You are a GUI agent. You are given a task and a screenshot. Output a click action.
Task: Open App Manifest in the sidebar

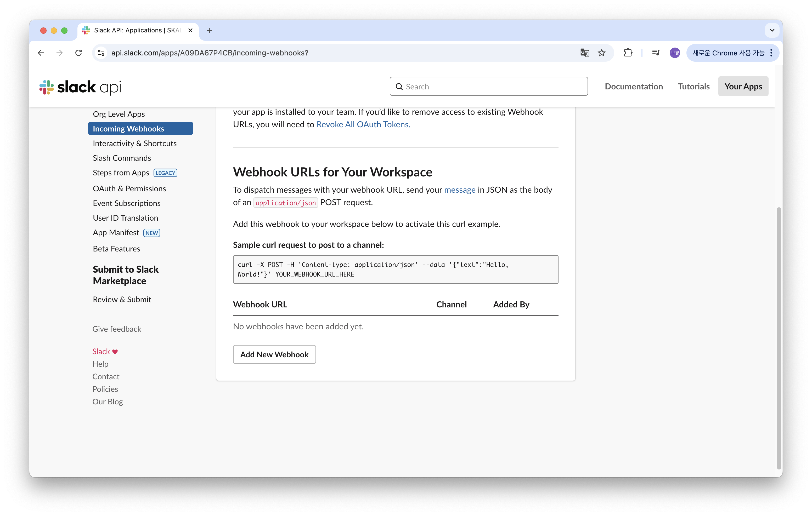click(116, 233)
